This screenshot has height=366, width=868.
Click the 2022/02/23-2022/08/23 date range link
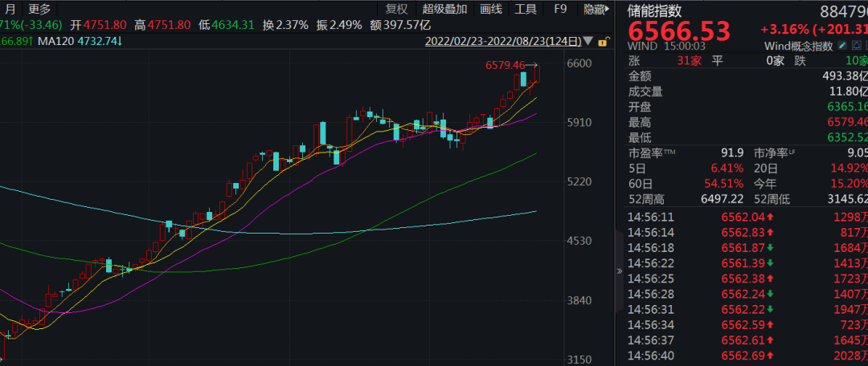[504, 40]
